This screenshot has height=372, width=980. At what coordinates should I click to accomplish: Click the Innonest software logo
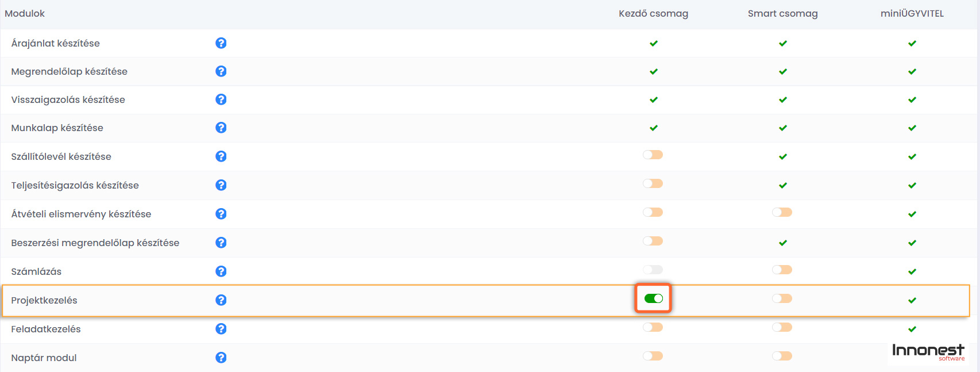click(x=928, y=351)
